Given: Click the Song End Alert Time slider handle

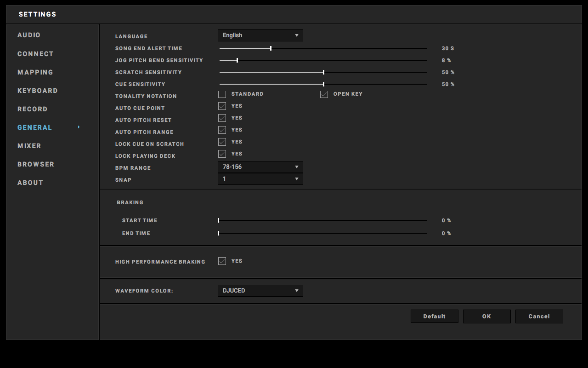Looking at the screenshot, I should 271,48.
